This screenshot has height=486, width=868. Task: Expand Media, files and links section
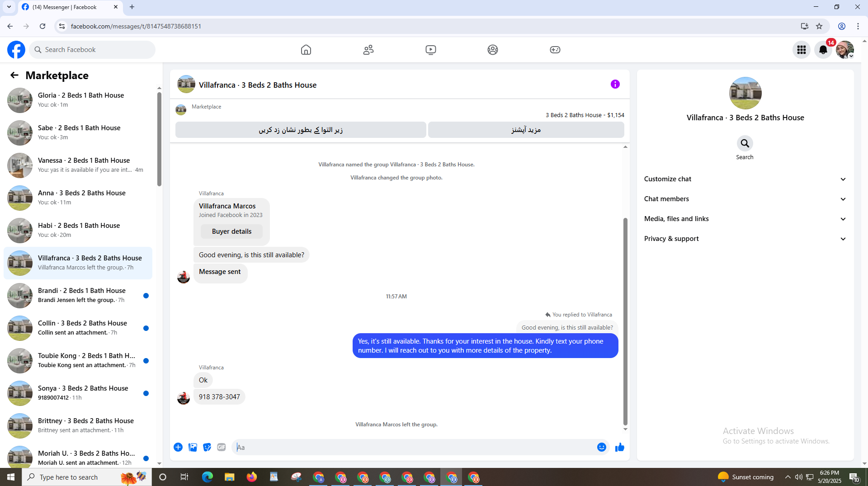(x=745, y=219)
